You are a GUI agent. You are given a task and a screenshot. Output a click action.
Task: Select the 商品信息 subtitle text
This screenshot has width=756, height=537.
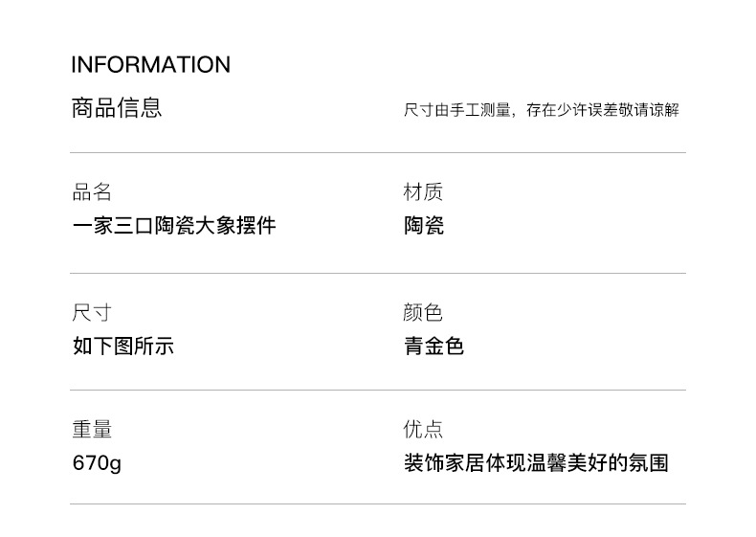click(x=117, y=107)
